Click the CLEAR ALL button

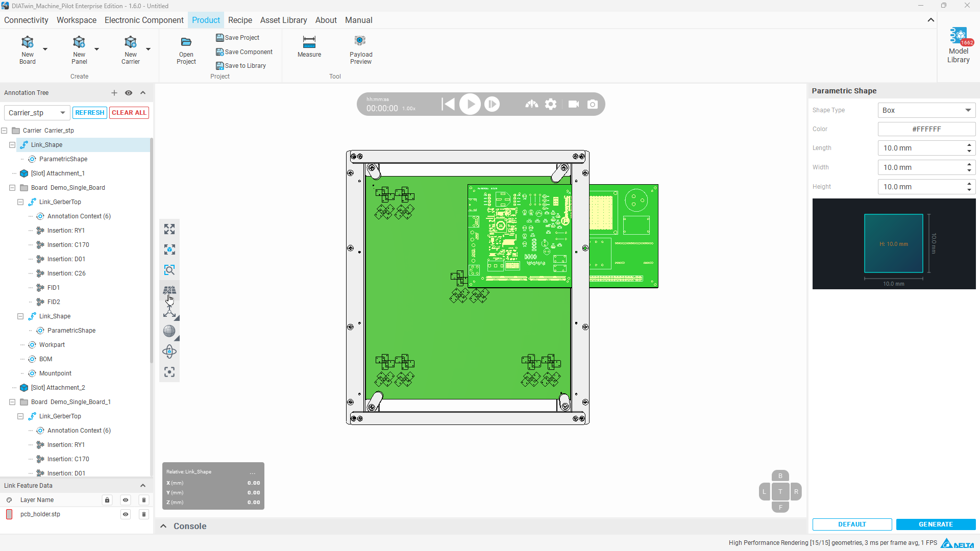[129, 113]
